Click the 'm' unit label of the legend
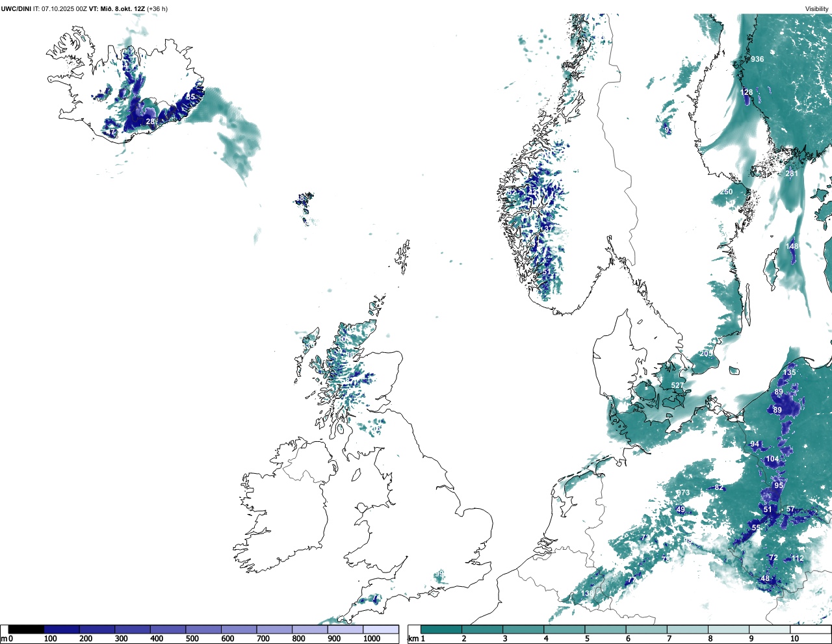Screen dimensions: 832x644 pos(3,639)
